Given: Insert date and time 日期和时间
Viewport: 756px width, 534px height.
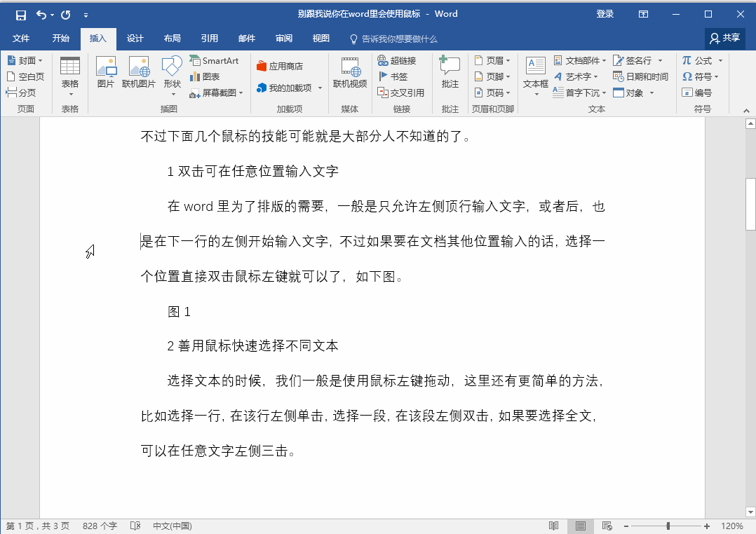Looking at the screenshot, I should pos(640,76).
